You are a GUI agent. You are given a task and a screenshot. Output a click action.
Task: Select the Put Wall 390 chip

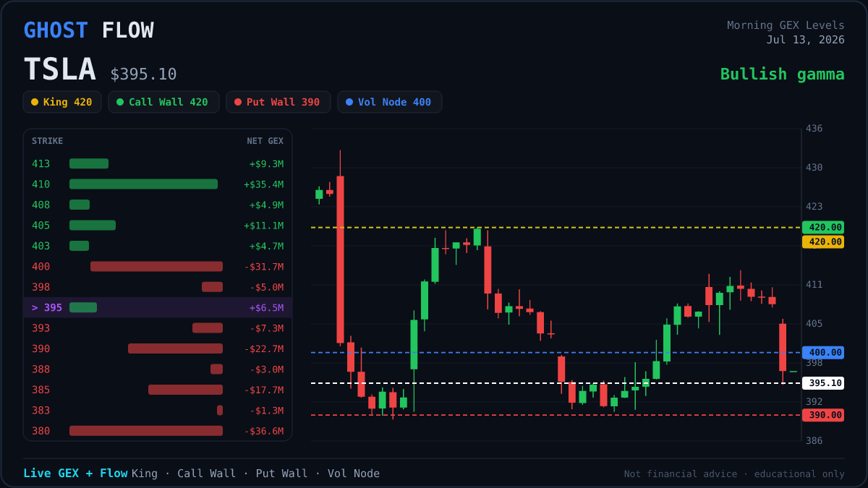point(278,102)
